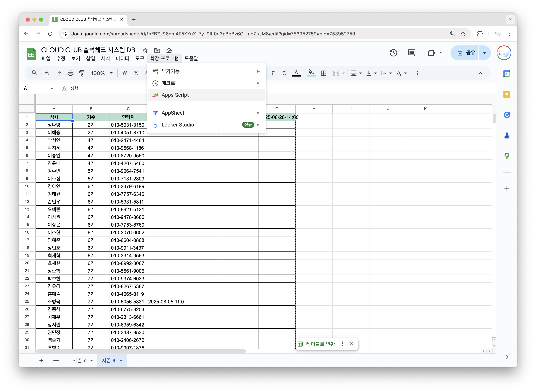Open the fill color paint bucket
Viewport: 536px width, 392px height.
(x=311, y=73)
